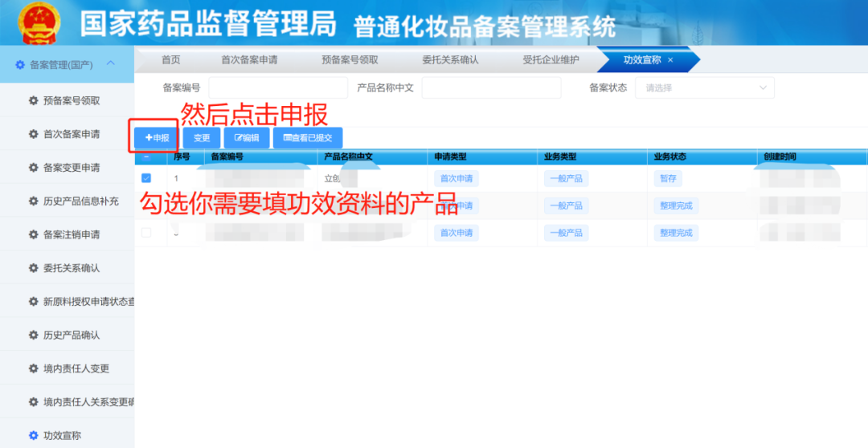Image resolution: width=868 pixels, height=448 pixels.
Task: Open 境内责任人关系变更确认 in sidebar
Action: (67, 401)
